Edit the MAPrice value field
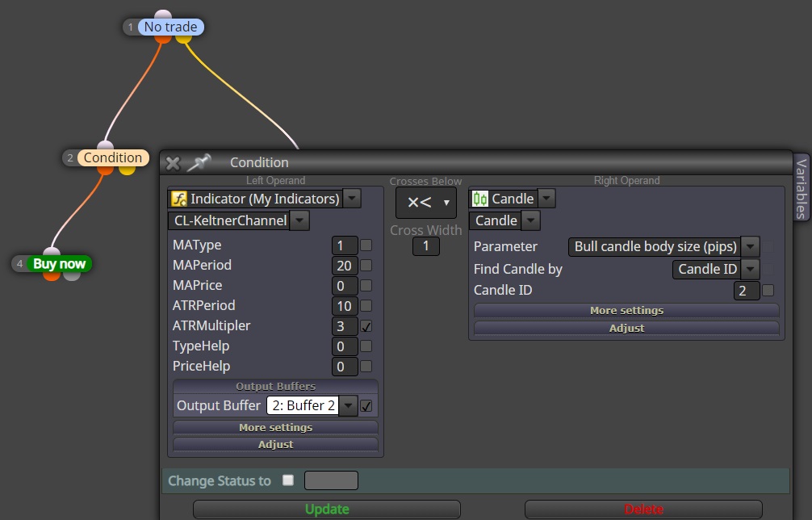Image resolution: width=812 pixels, height=520 pixels. 345,285
